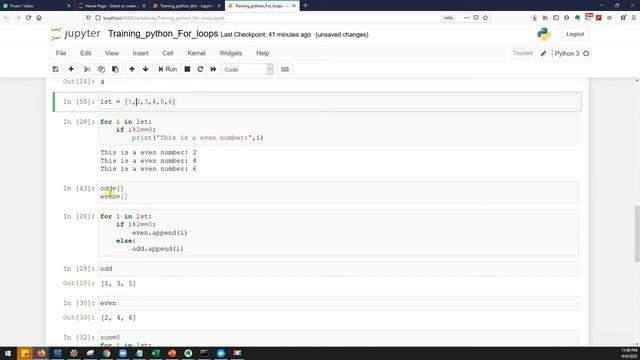Open the Insert menu
This screenshot has height=360, width=640.
click(x=140, y=53)
